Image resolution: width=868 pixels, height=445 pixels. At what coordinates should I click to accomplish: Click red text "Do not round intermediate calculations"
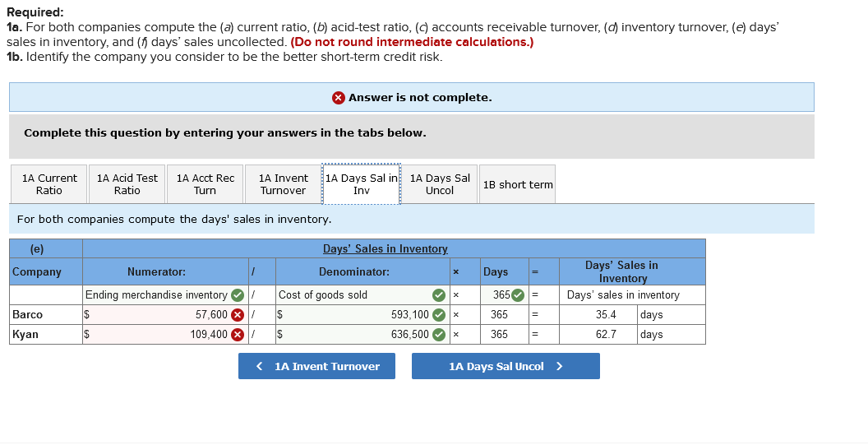pos(412,42)
